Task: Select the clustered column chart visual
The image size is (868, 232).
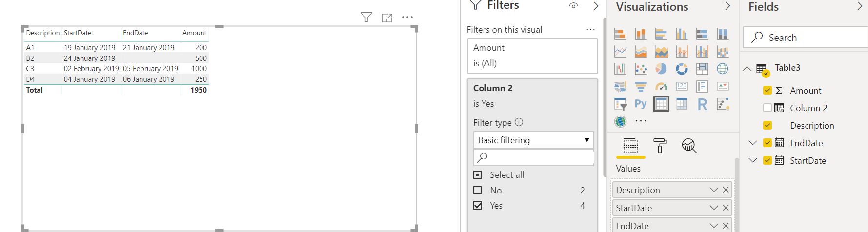Action: [682, 34]
